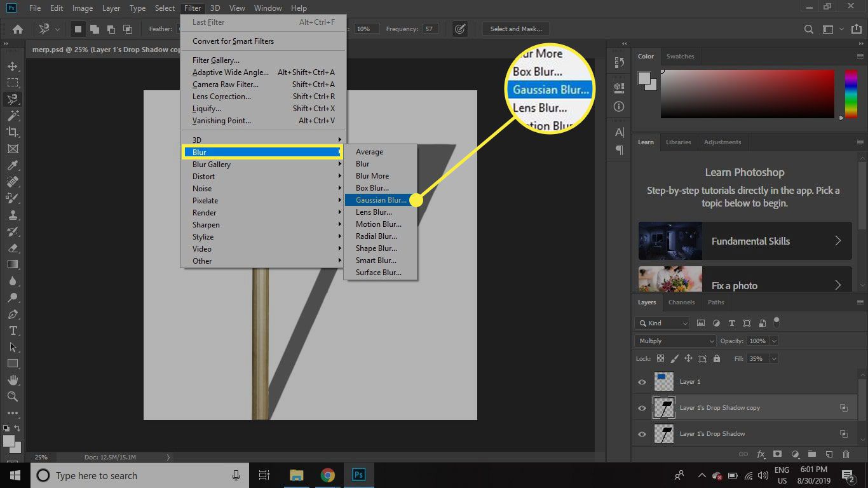This screenshot has height=488, width=868.
Task: Open the layer Kind filter dropdown
Action: (662, 323)
